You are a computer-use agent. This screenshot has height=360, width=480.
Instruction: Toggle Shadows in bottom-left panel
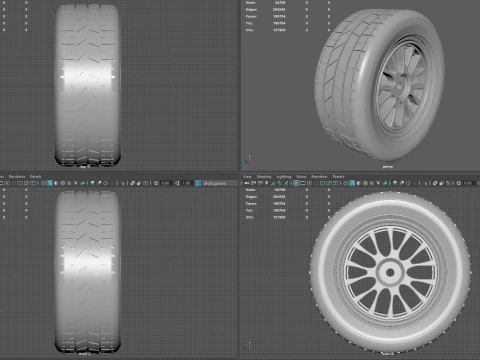82,183
